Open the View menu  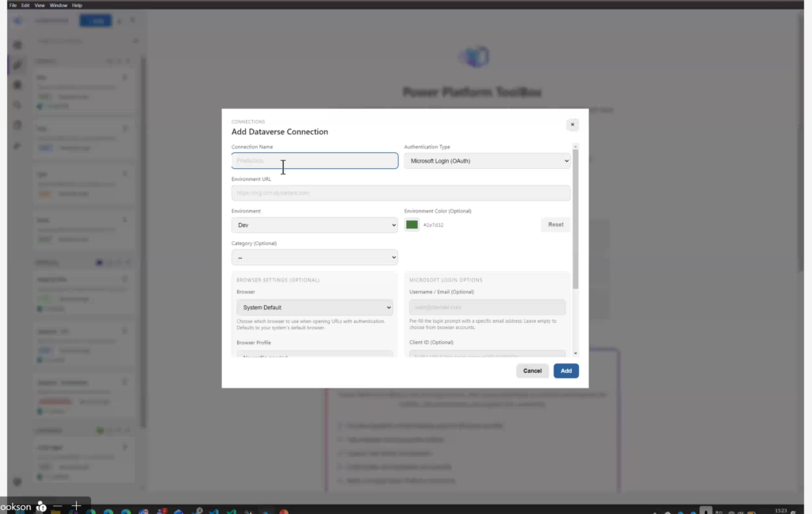click(40, 5)
